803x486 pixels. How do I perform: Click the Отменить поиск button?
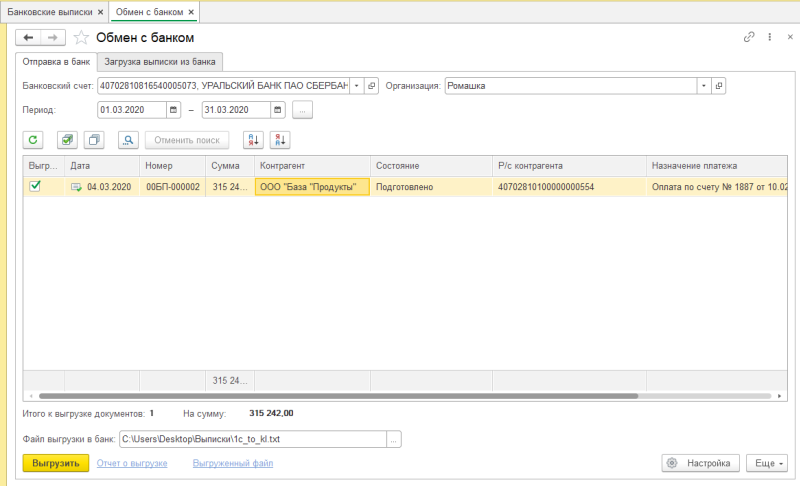[187, 140]
